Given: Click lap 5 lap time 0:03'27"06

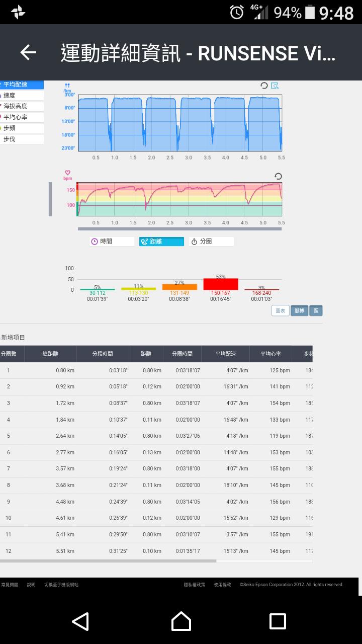Looking at the screenshot, I should (x=188, y=436).
